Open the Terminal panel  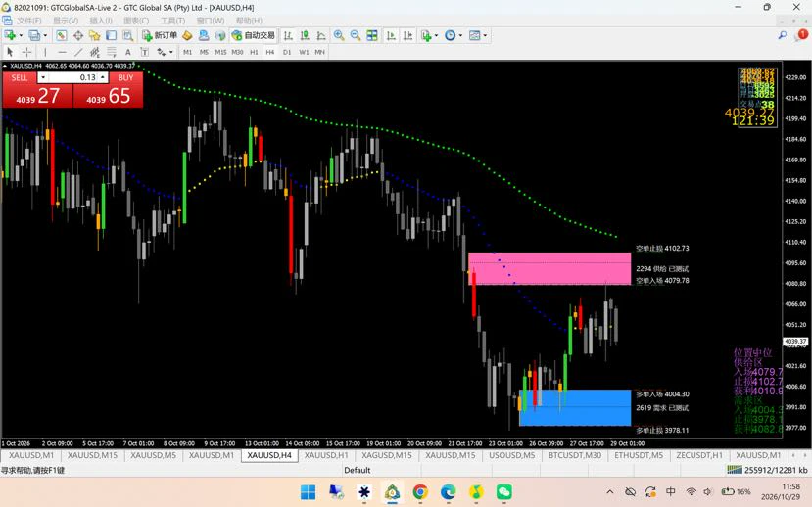tap(112, 35)
